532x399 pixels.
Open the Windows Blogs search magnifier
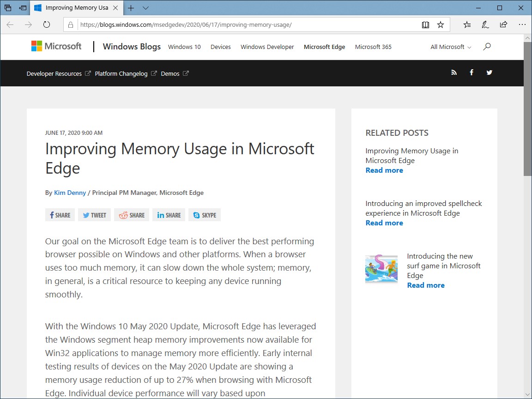[486, 47]
